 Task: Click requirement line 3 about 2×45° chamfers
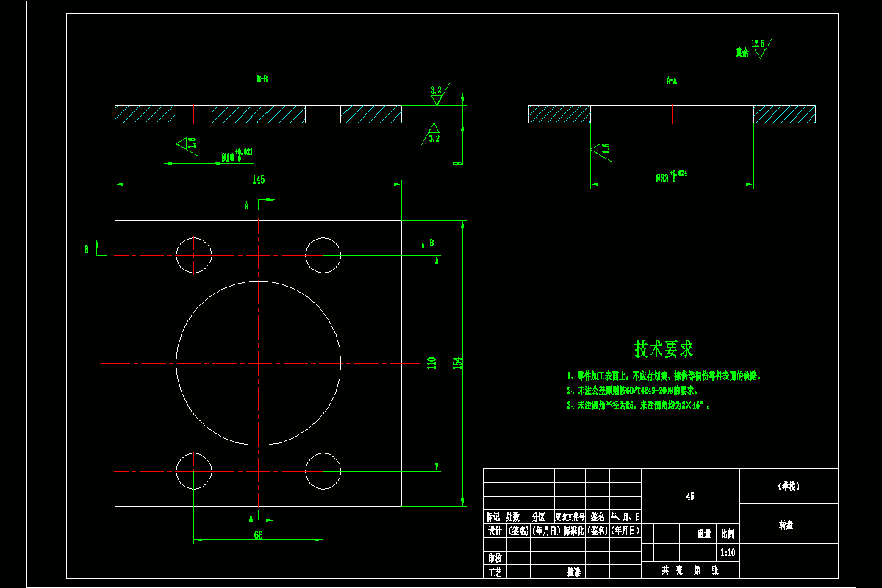pos(638,405)
